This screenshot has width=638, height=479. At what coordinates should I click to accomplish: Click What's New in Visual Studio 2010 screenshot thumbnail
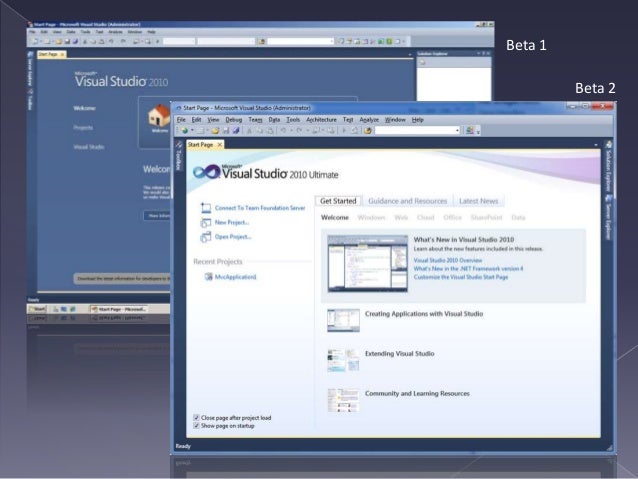pyautogui.click(x=367, y=263)
